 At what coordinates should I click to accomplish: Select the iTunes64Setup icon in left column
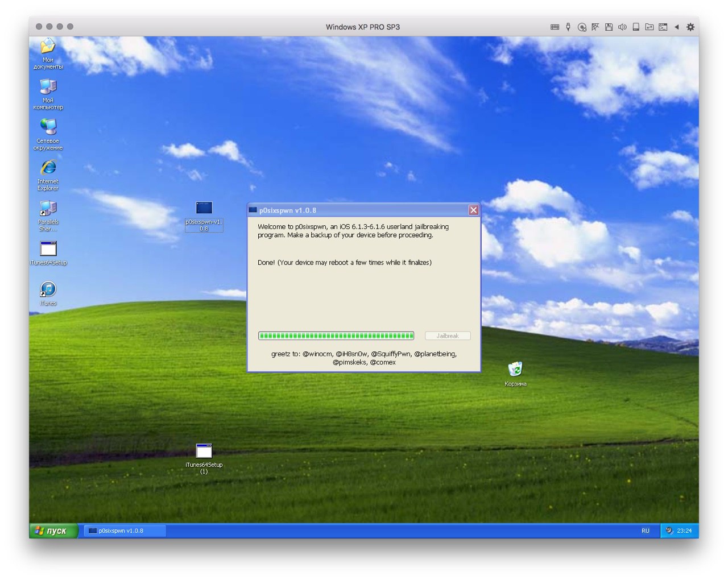point(48,253)
